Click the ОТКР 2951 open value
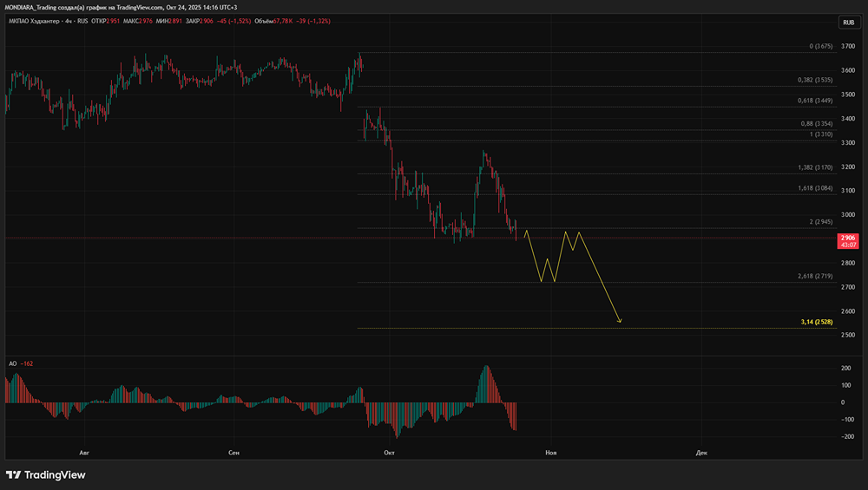 point(105,21)
